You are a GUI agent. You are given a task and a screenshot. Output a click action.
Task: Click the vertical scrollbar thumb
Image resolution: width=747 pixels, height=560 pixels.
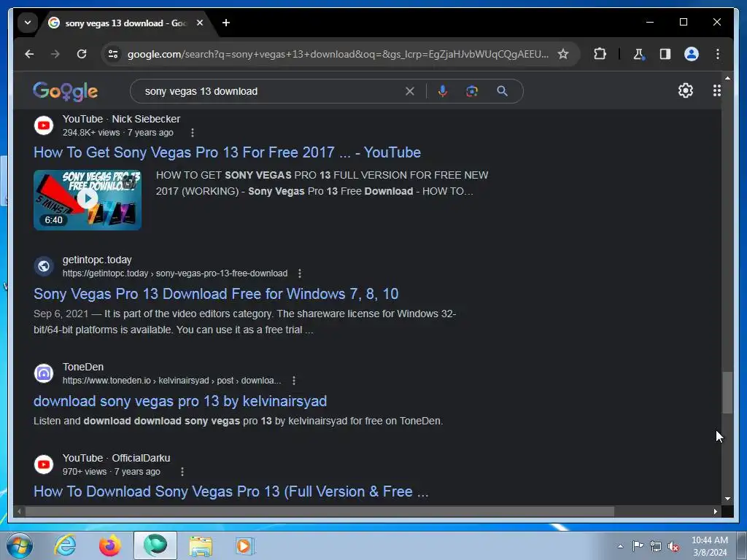[x=727, y=393]
